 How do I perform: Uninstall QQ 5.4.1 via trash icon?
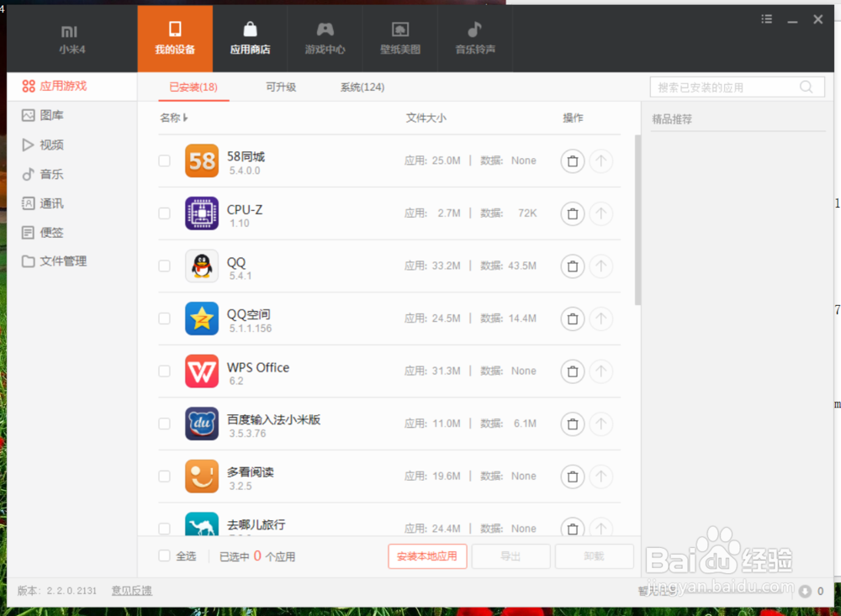(x=572, y=266)
